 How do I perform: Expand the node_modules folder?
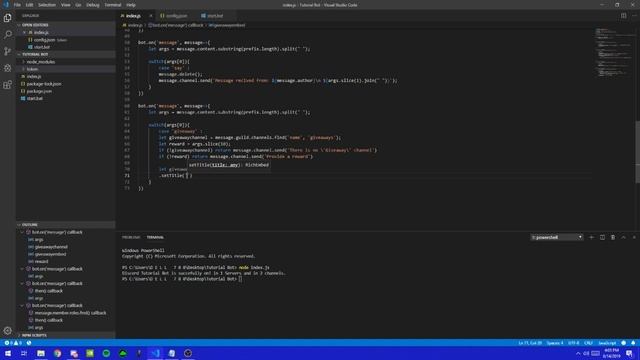40,62
